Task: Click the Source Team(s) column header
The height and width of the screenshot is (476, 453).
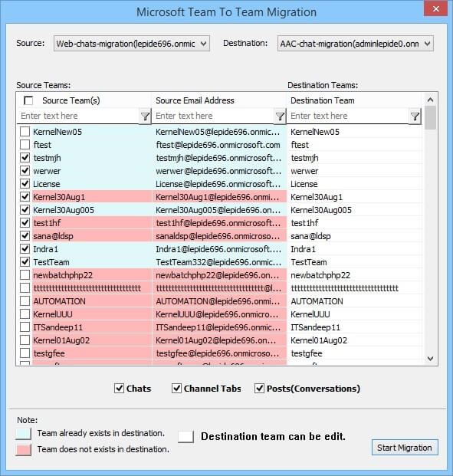Action: [x=84, y=100]
